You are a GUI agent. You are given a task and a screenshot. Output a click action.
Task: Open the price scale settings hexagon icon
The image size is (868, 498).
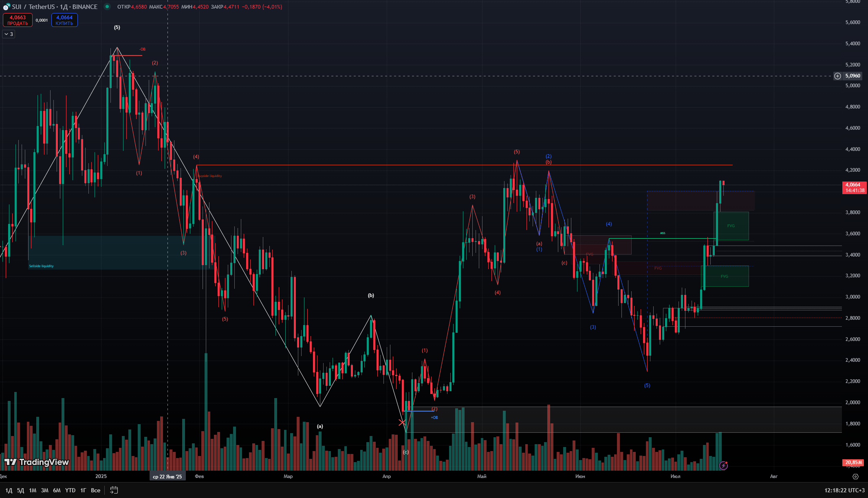click(855, 476)
